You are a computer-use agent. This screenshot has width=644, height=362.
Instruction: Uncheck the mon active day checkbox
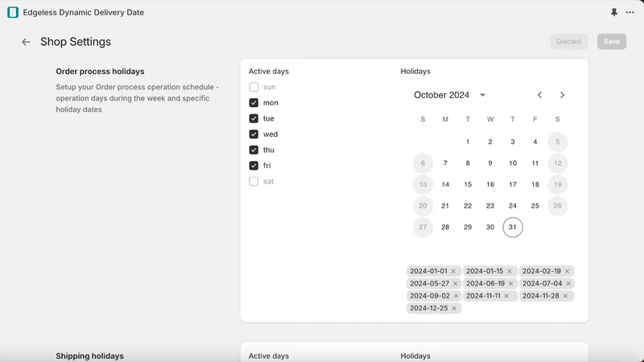click(254, 103)
